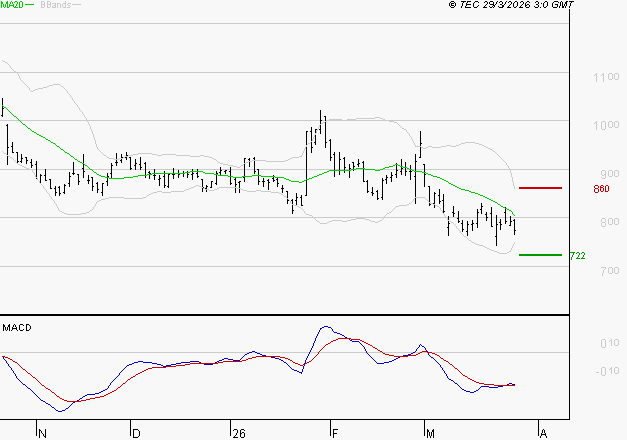This screenshot has height=440, width=627.
Task: Click the 26 year label on time axis
Action: point(239,434)
